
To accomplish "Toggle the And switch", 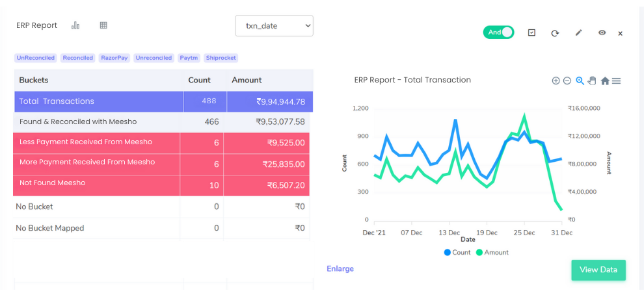I will coord(498,32).
